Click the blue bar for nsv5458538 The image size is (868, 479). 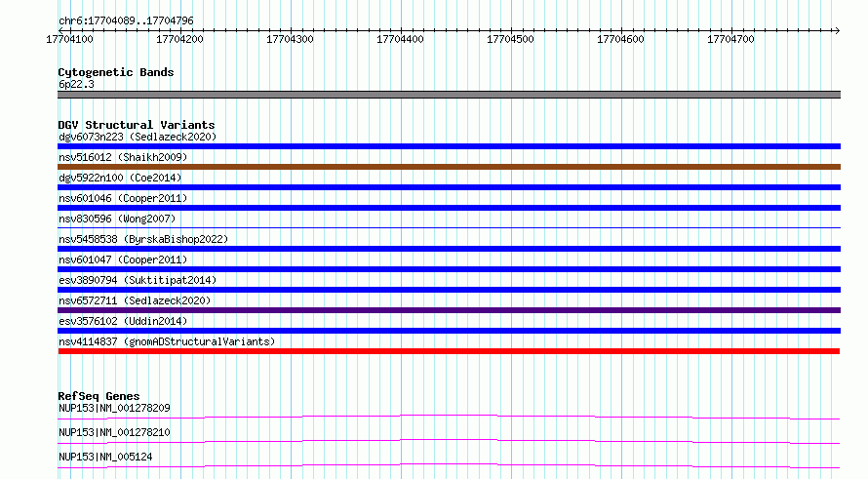[449, 249]
